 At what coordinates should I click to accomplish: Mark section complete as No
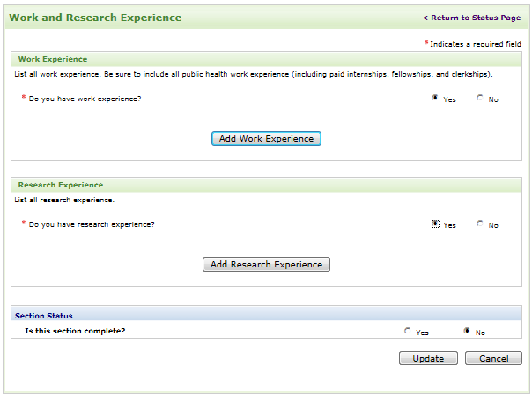pos(467,331)
